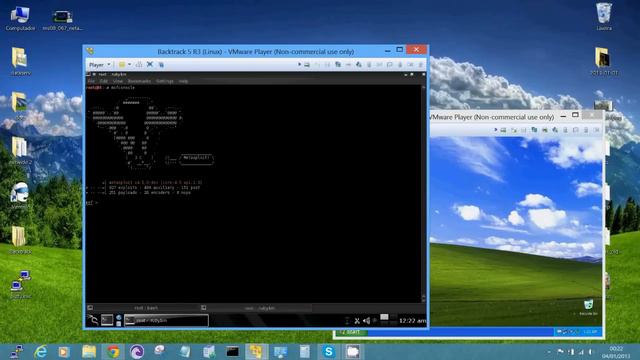Screen dimensions: 640x360
Task: Click the Recycle Bin icon in the XP VM
Action: pos(588,307)
